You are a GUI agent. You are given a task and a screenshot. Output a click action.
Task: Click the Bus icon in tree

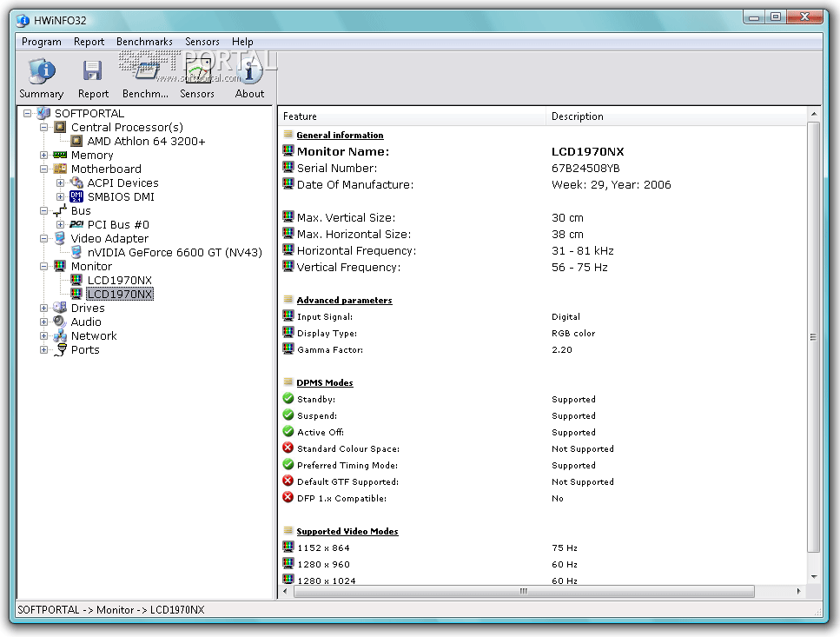60,210
